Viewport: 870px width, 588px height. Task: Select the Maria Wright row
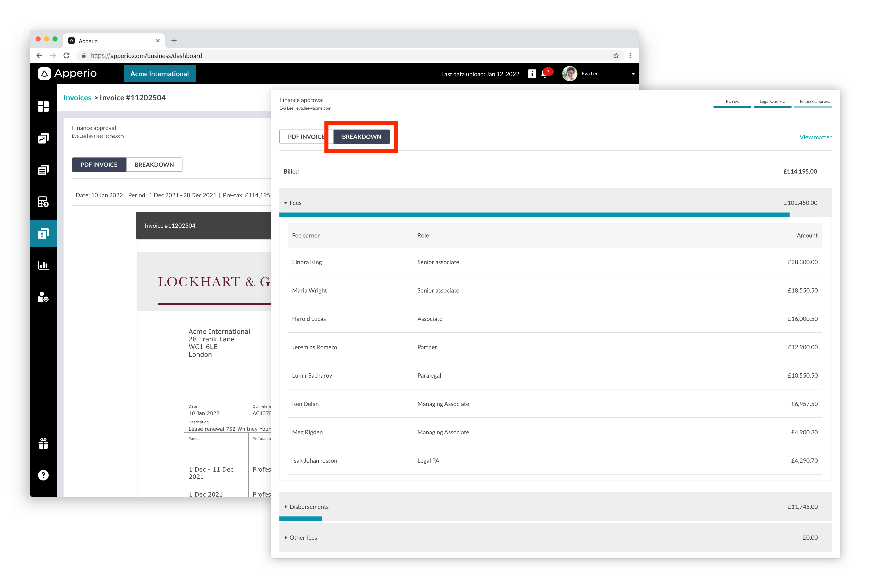tap(554, 290)
